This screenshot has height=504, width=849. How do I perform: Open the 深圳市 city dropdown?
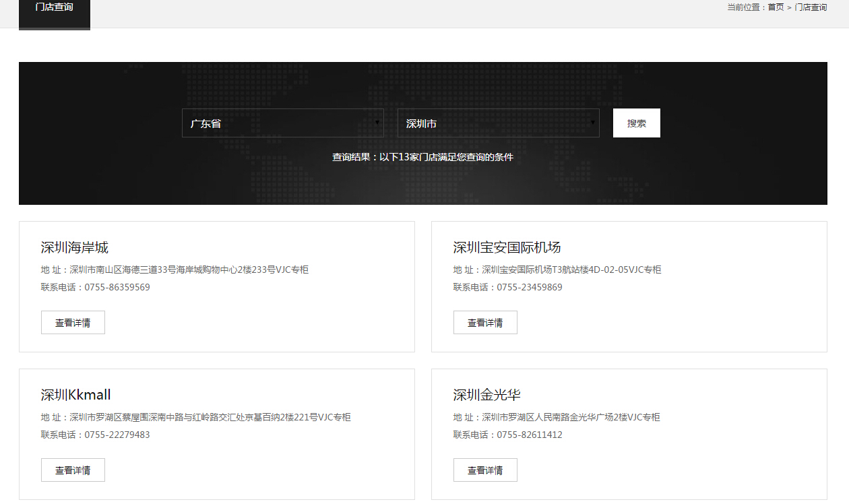(499, 123)
